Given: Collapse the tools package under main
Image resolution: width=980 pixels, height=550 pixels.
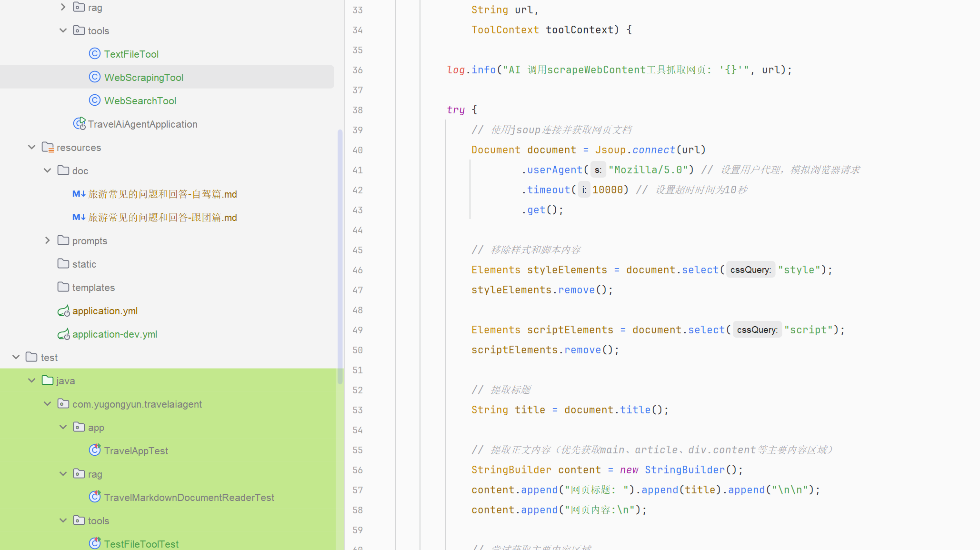Looking at the screenshot, I should pos(63,30).
